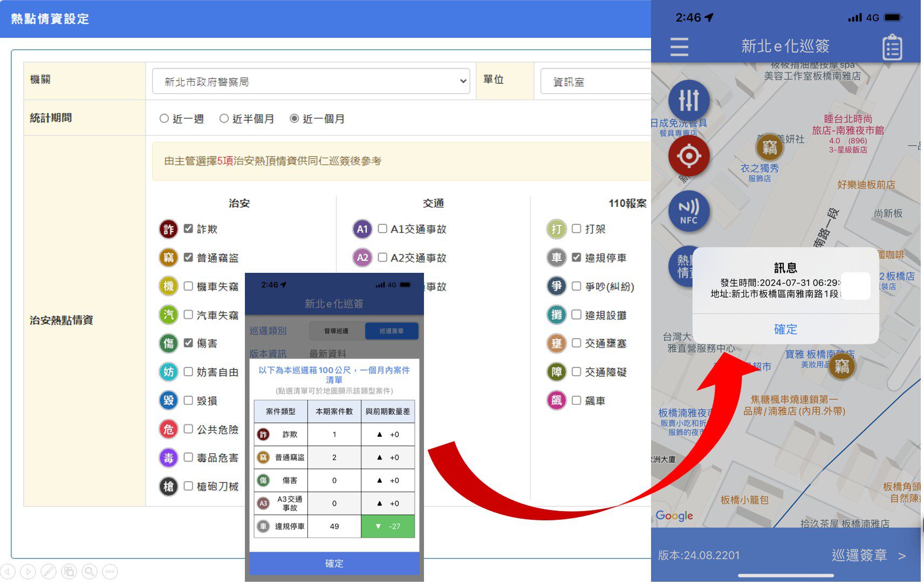This screenshot has height=585, width=924.
Task: Click the 機 motorcycle theft icon
Action: 168,286
